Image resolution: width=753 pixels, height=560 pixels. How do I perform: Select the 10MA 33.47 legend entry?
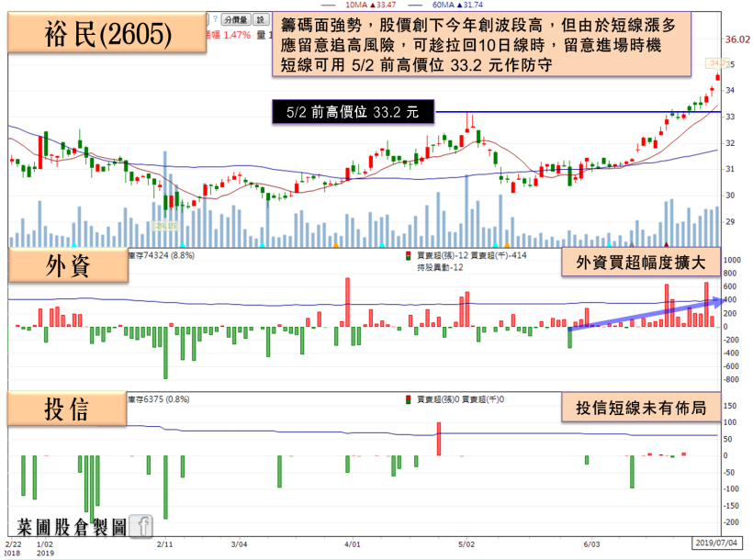pyautogui.click(x=358, y=5)
